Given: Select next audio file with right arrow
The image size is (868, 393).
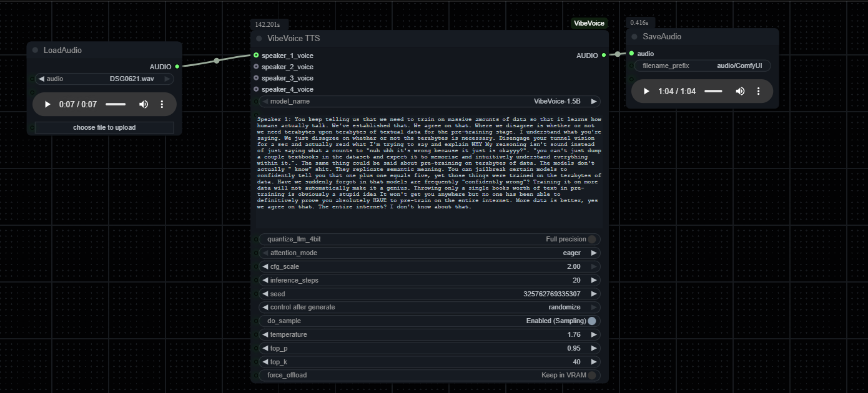Looking at the screenshot, I should [167, 79].
